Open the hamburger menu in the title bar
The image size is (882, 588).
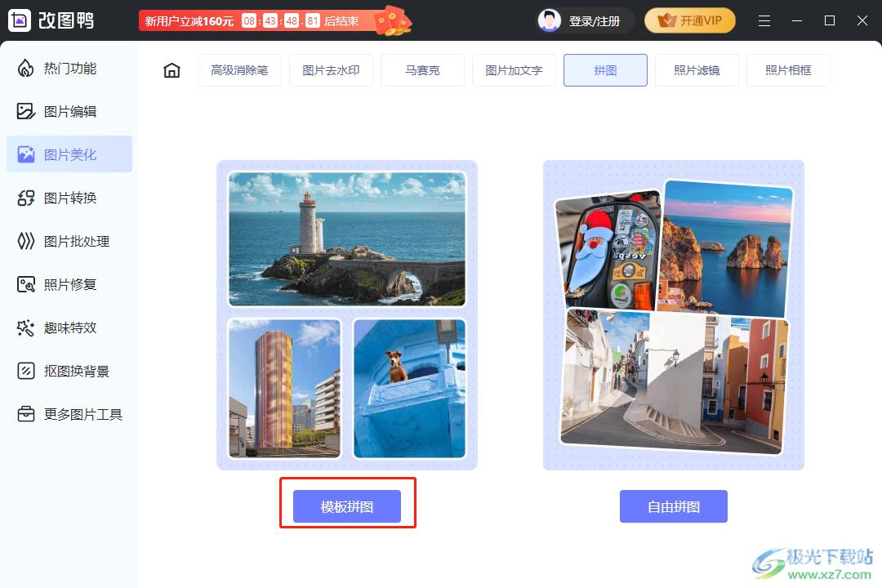pos(764,21)
